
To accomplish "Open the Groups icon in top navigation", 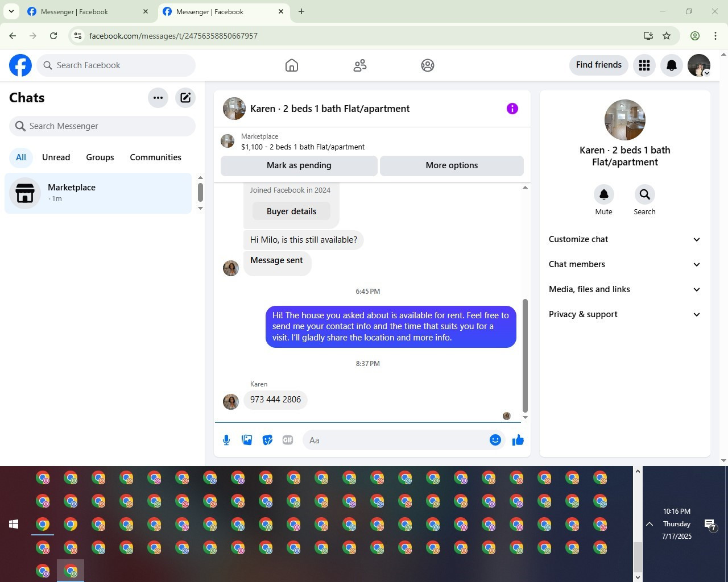I will click(x=428, y=65).
